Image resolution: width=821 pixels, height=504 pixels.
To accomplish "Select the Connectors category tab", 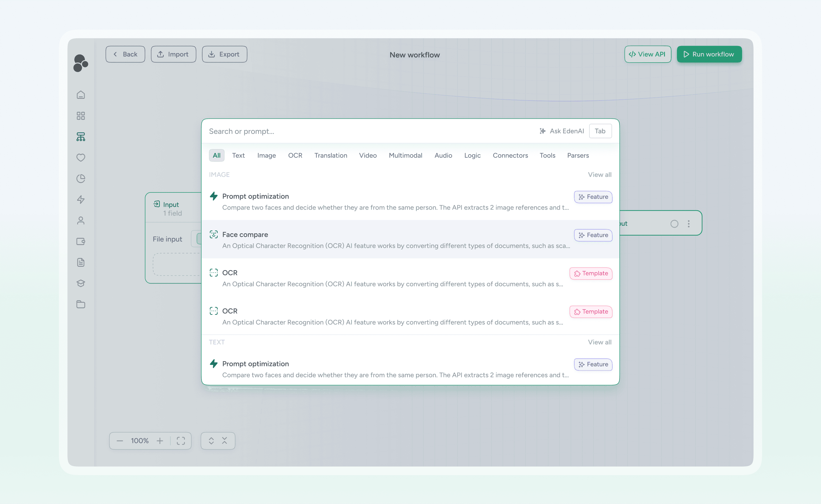I will click(510, 155).
